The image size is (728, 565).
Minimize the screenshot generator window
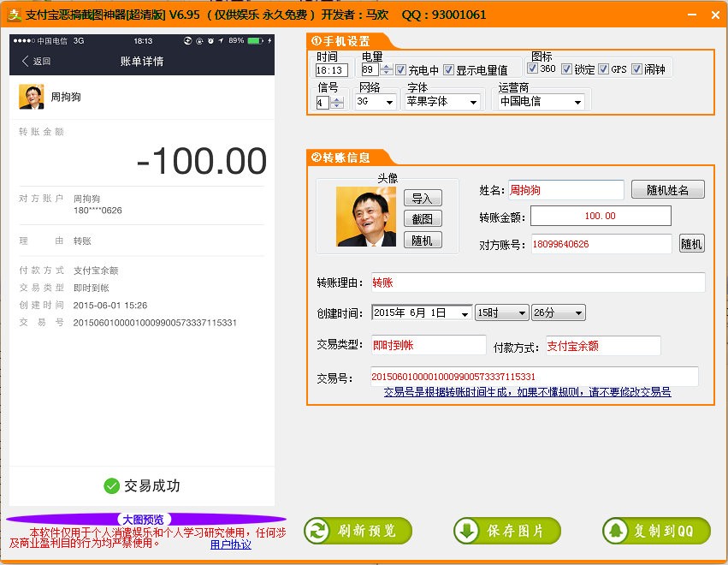pyautogui.click(x=692, y=15)
